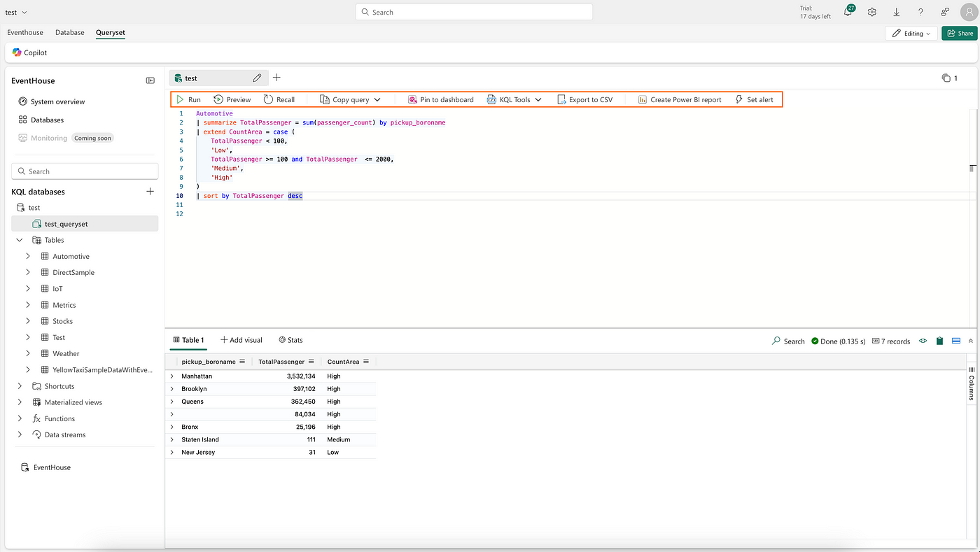Screen dimensions: 980x552
Task: Export results to CSV
Action: [x=585, y=99]
